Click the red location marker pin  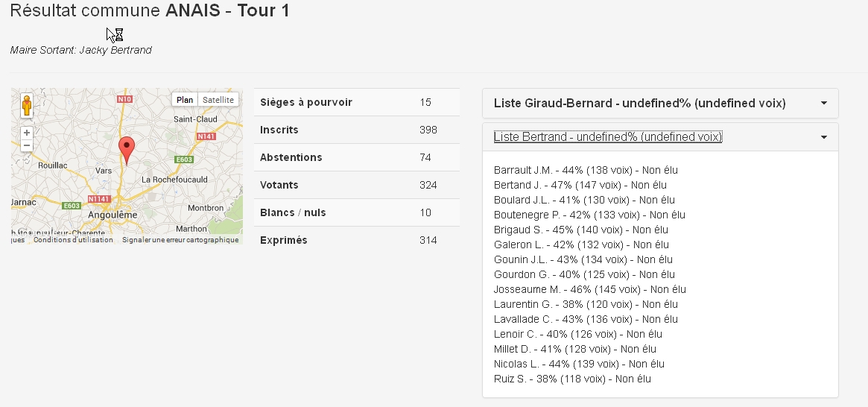point(127,149)
